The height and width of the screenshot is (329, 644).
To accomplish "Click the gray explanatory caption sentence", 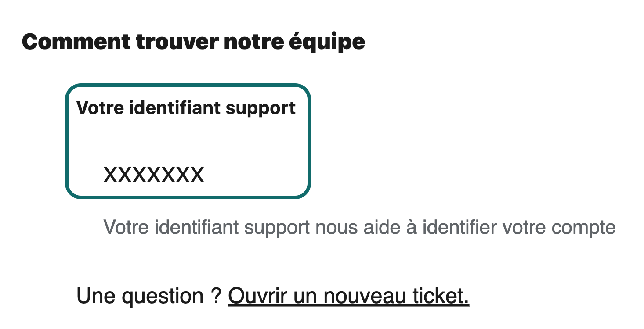I will pos(360,227).
